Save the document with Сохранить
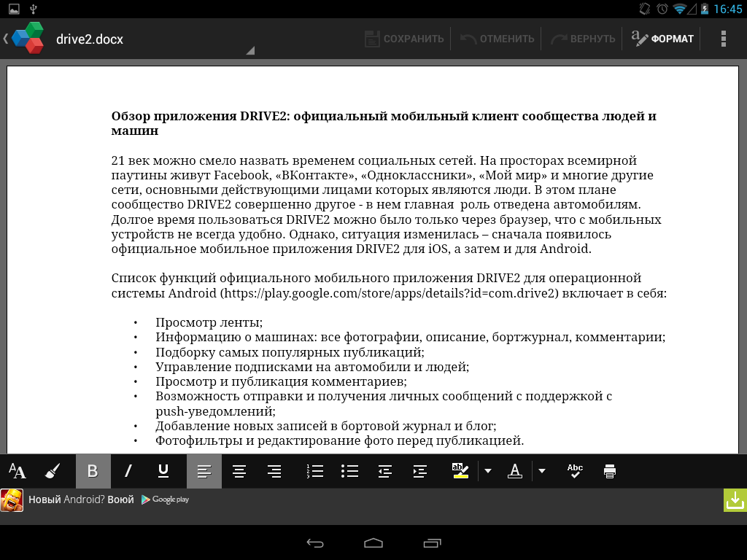This screenshot has height=560, width=747. 404,39
